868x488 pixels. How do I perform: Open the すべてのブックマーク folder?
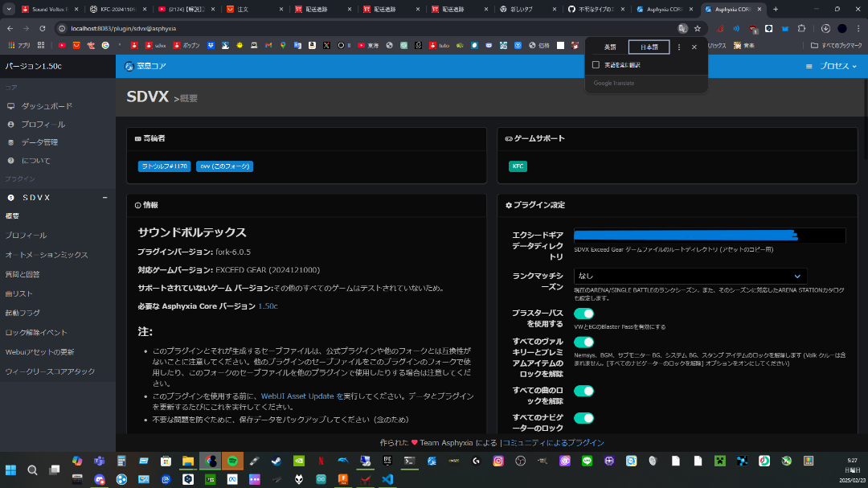click(837, 45)
